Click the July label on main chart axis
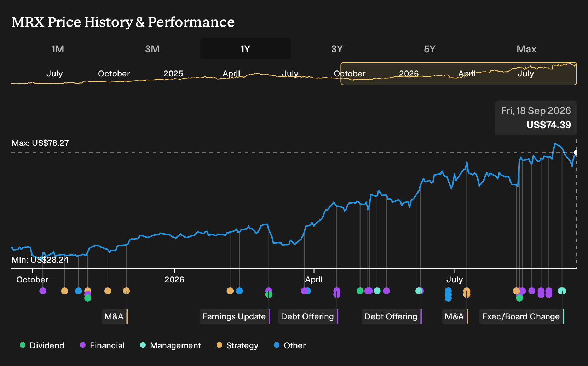 [455, 280]
